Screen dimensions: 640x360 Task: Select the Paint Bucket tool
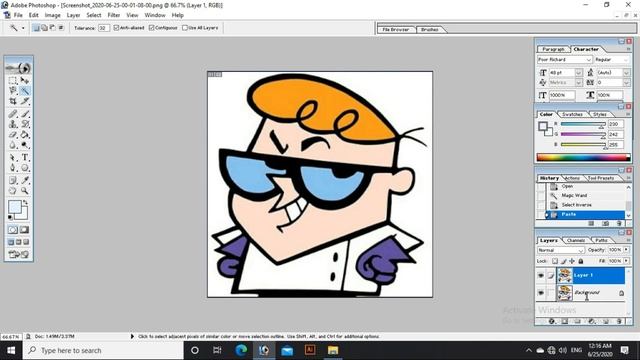[x=24, y=134]
